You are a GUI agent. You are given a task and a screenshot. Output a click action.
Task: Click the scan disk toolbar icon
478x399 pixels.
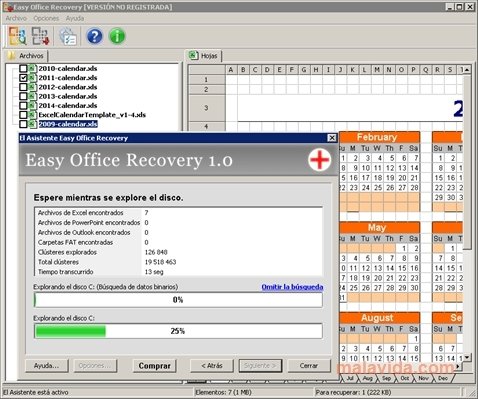point(17,36)
